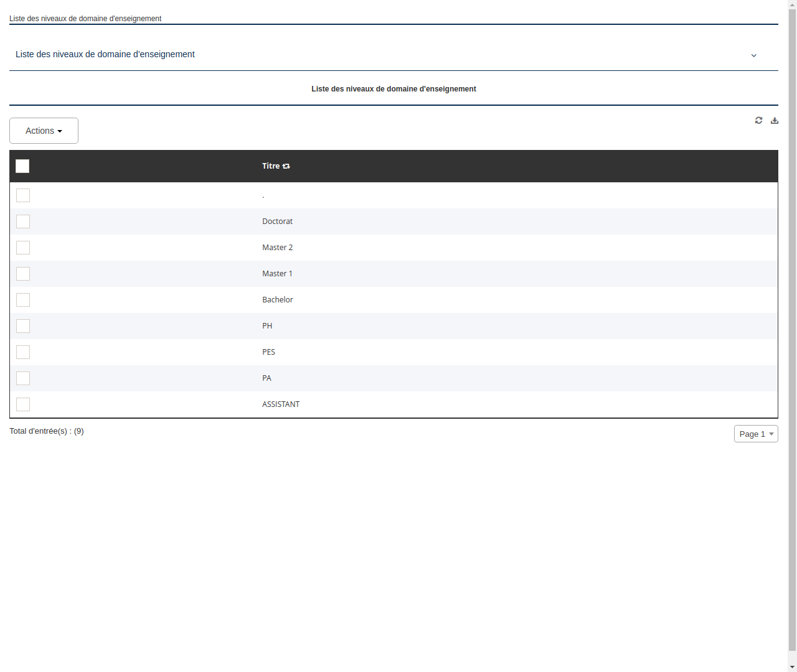
Task: Check the select-all checkbox in the table header
Action: coord(22,166)
